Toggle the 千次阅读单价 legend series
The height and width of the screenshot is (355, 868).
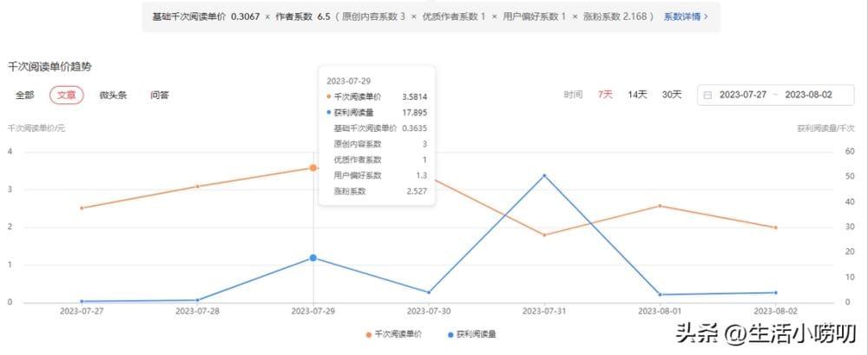pyautogui.click(x=393, y=334)
